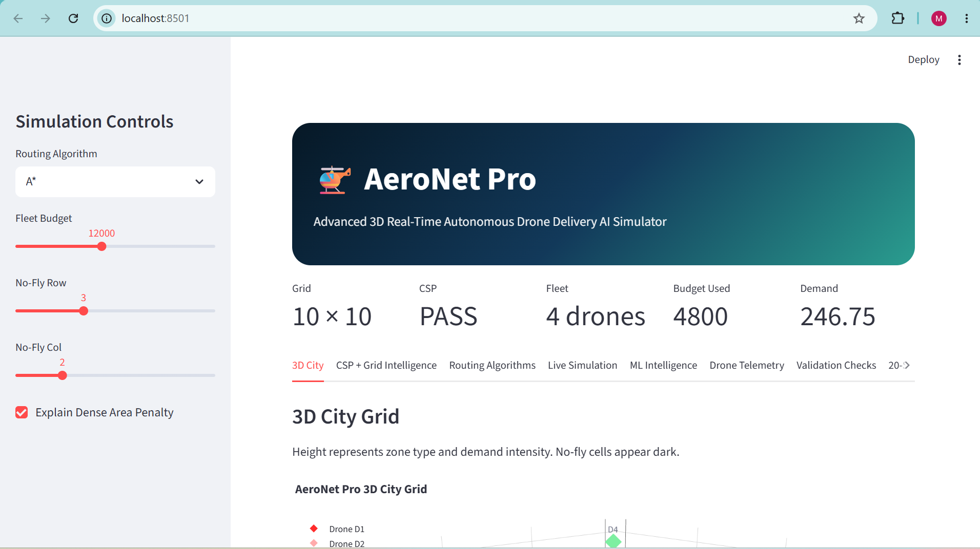Viewport: 980px width, 549px height.
Task: Click Grid 10 × 10 value
Action: (332, 316)
